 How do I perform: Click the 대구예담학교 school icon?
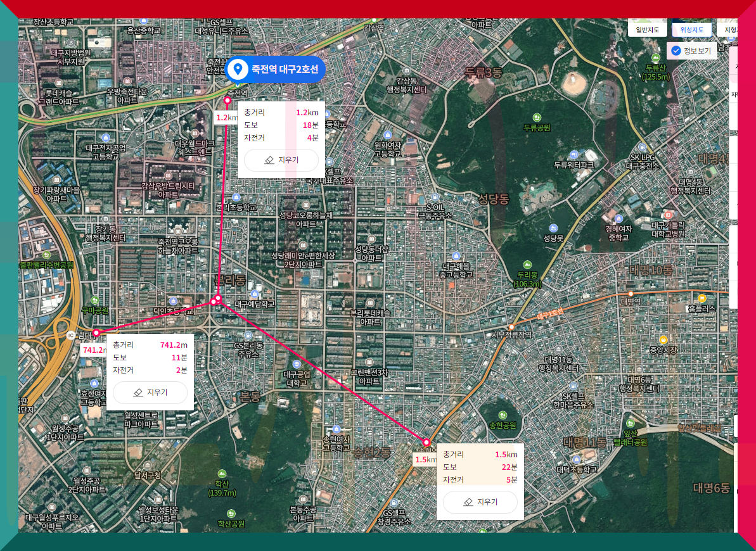coord(255,294)
